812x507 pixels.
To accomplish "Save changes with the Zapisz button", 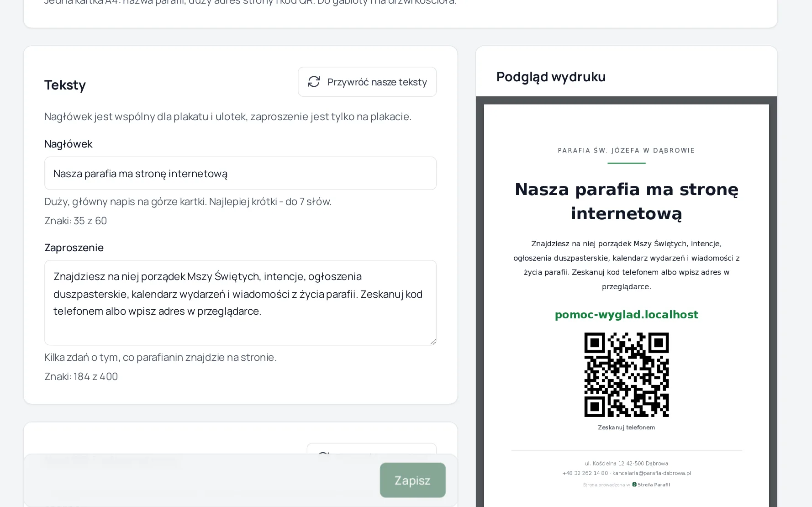I will point(412,480).
